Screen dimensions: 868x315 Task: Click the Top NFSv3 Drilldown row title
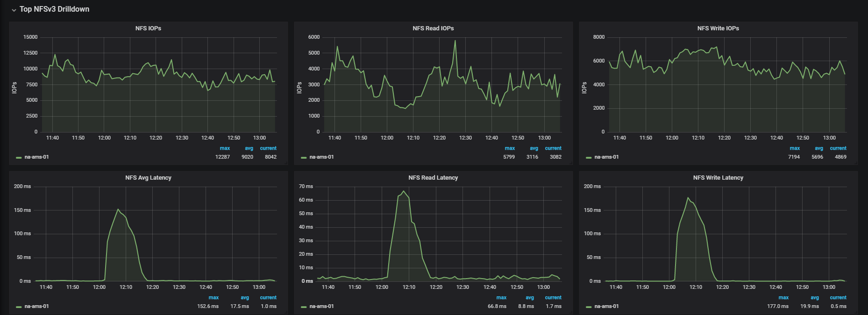pyautogui.click(x=54, y=9)
